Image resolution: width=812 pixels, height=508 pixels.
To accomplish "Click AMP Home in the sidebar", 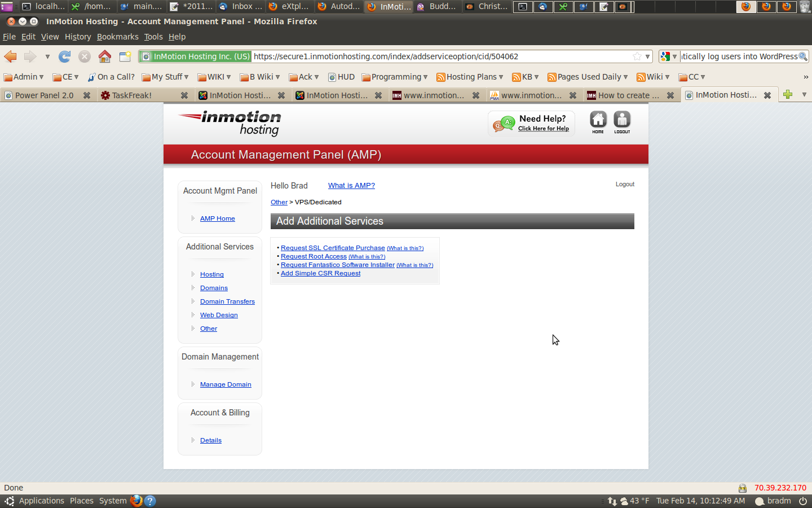I will [218, 218].
